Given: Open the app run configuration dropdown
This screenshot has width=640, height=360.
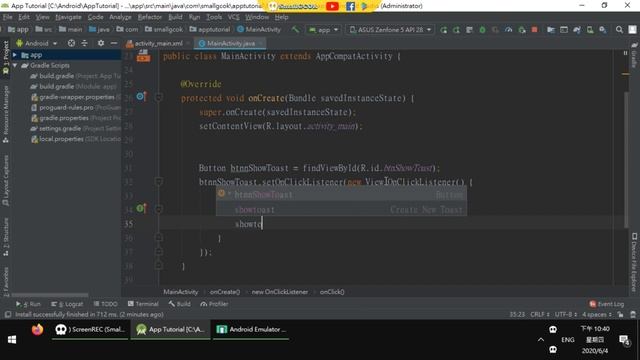Looking at the screenshot, I should 324,30.
